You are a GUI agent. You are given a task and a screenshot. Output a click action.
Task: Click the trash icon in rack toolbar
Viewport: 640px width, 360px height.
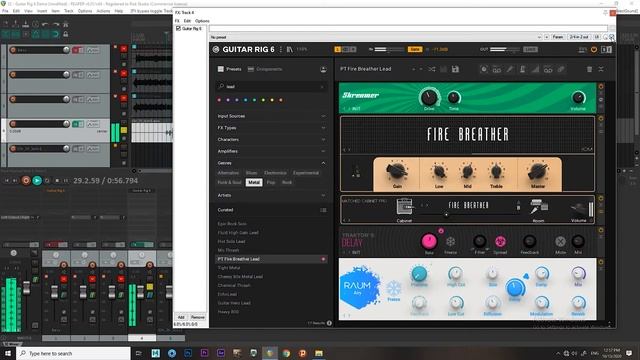[x=589, y=69]
